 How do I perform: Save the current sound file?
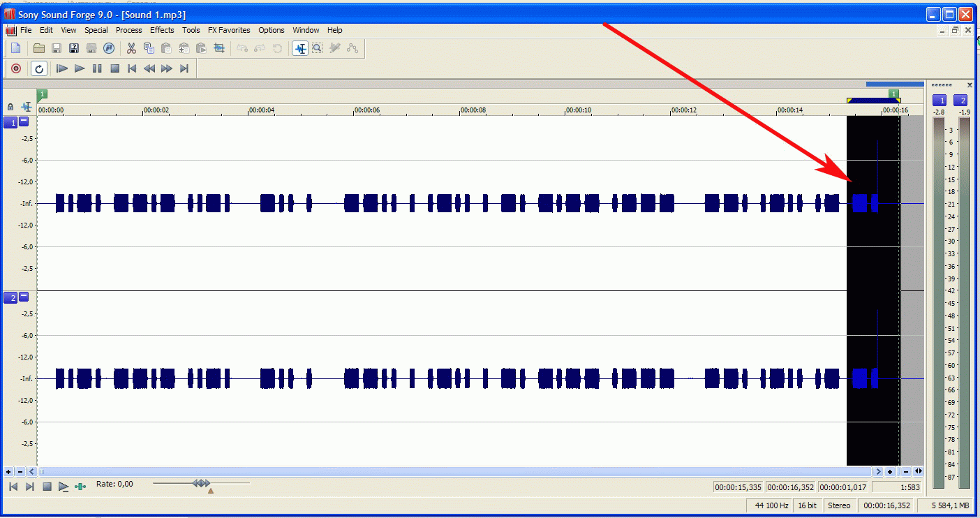(57, 48)
